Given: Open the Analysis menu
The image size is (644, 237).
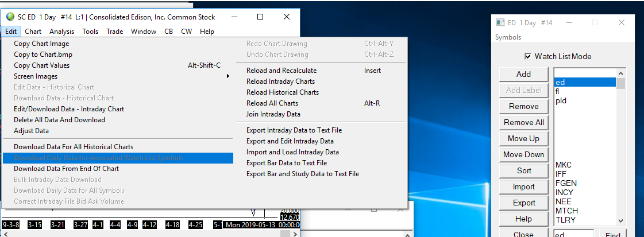Looking at the screenshot, I should click(61, 31).
